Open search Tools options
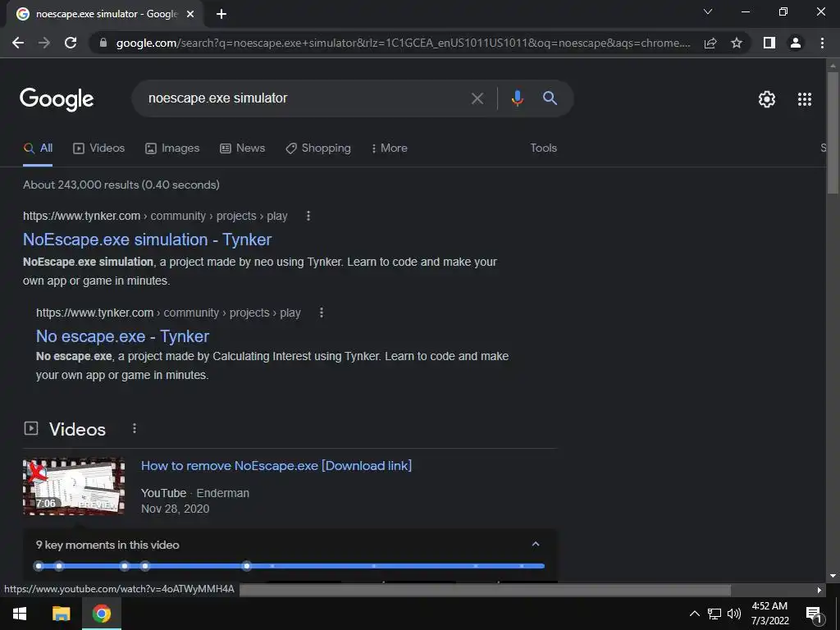The height and width of the screenshot is (630, 840). [x=543, y=148]
